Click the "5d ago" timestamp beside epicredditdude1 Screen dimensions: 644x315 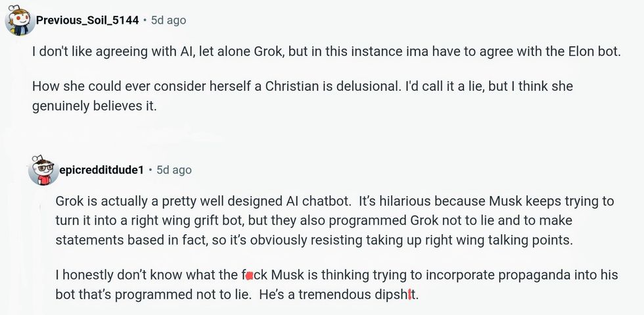(174, 170)
